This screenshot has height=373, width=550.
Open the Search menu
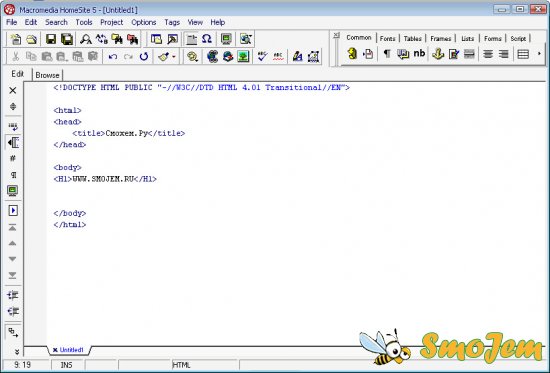pyautogui.click(x=56, y=22)
